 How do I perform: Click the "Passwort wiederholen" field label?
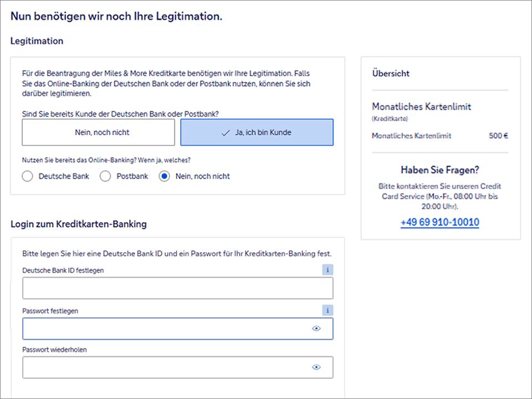pyautogui.click(x=55, y=350)
